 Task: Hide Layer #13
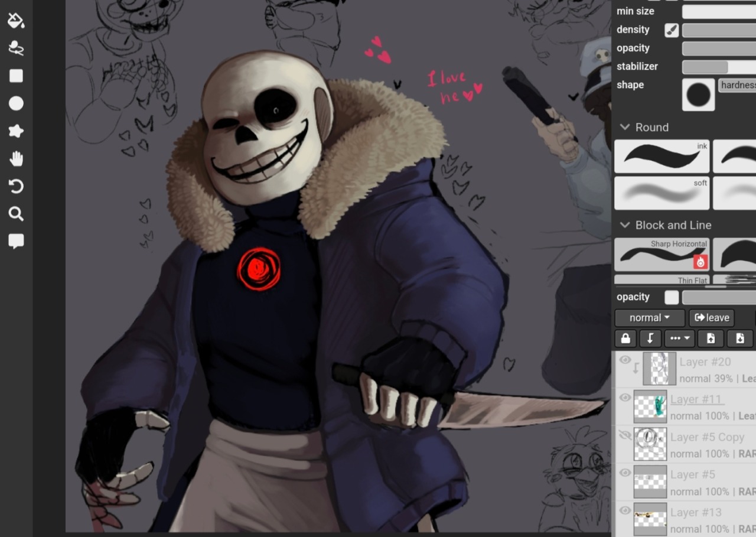[x=625, y=510]
